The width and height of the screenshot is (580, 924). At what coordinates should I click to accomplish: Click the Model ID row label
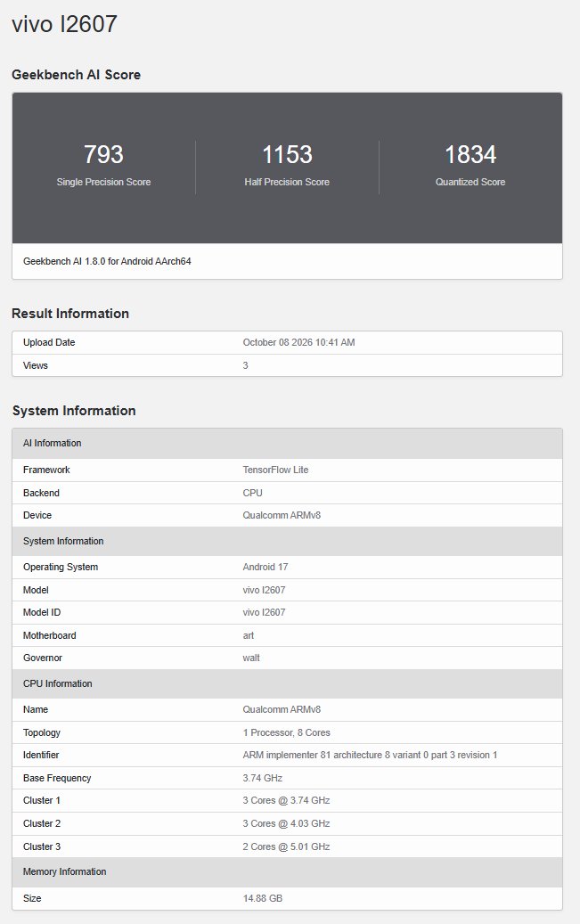(x=42, y=612)
